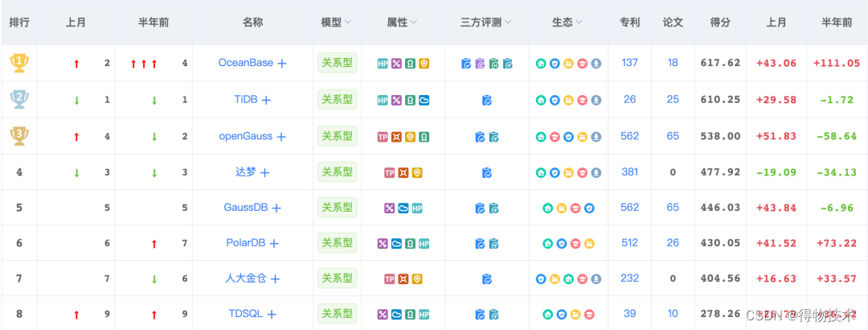Open the TiDB database link
Viewport: 868px width, 330px height.
(246, 99)
